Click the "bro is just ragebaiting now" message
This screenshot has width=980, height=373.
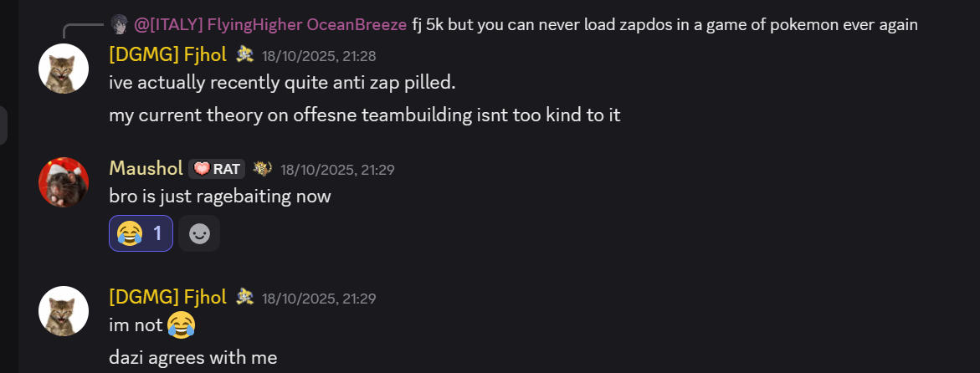[x=220, y=197]
